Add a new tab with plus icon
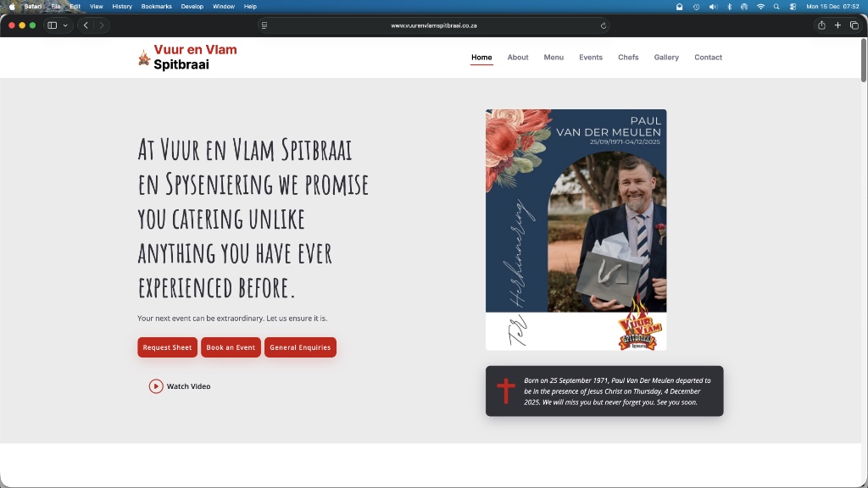 (837, 25)
